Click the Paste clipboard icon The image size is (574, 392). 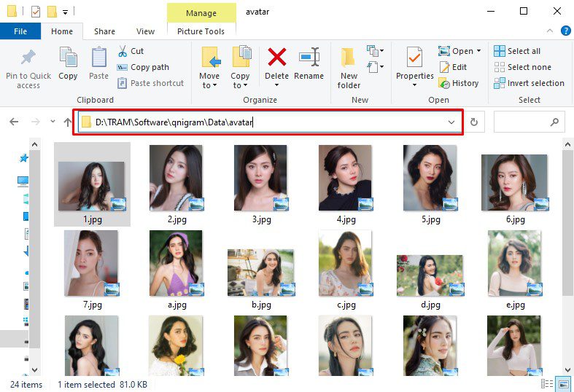(99, 58)
